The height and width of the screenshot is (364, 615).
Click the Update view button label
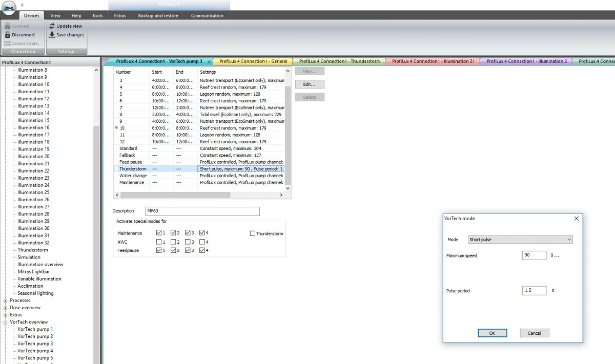(x=69, y=26)
